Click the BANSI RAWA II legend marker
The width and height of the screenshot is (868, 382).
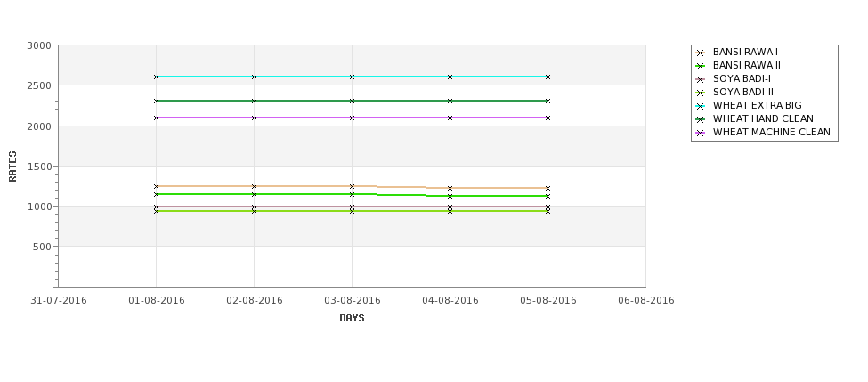(700, 66)
